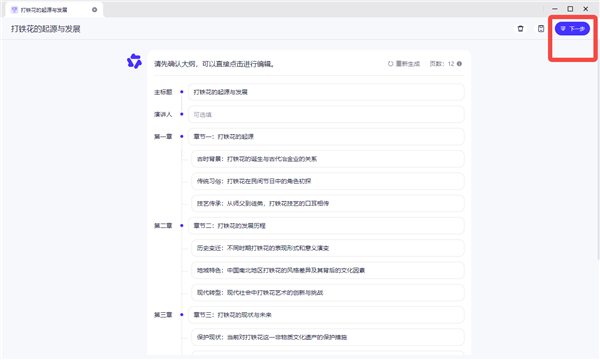Edit the 传统习俗 outline item
This screenshot has width=600, height=360.
[328, 181]
